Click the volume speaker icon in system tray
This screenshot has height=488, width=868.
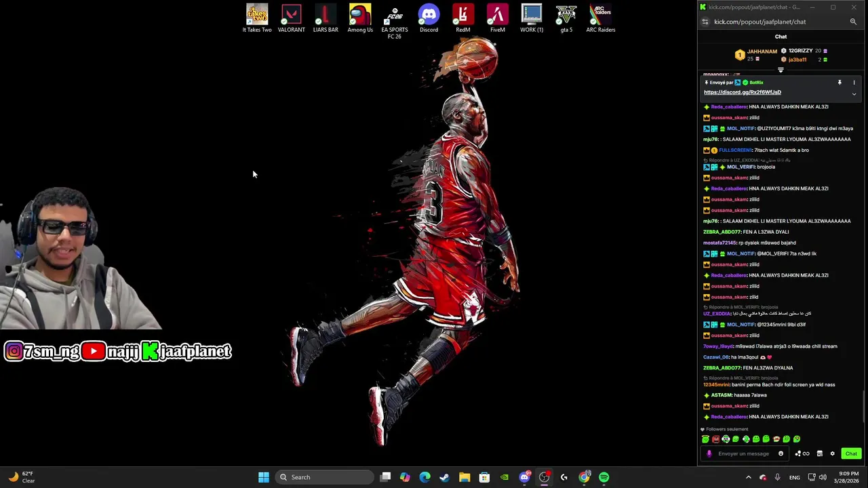tap(823, 478)
